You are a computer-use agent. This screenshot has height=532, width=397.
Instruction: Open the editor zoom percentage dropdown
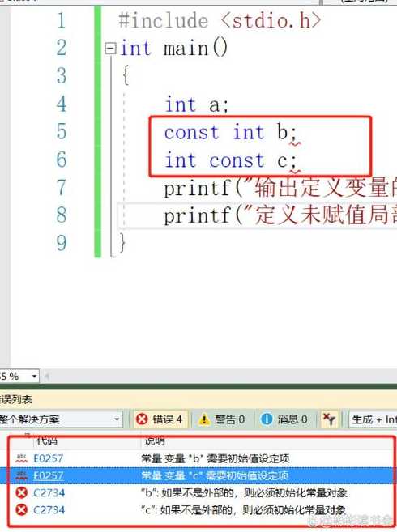click(x=34, y=377)
